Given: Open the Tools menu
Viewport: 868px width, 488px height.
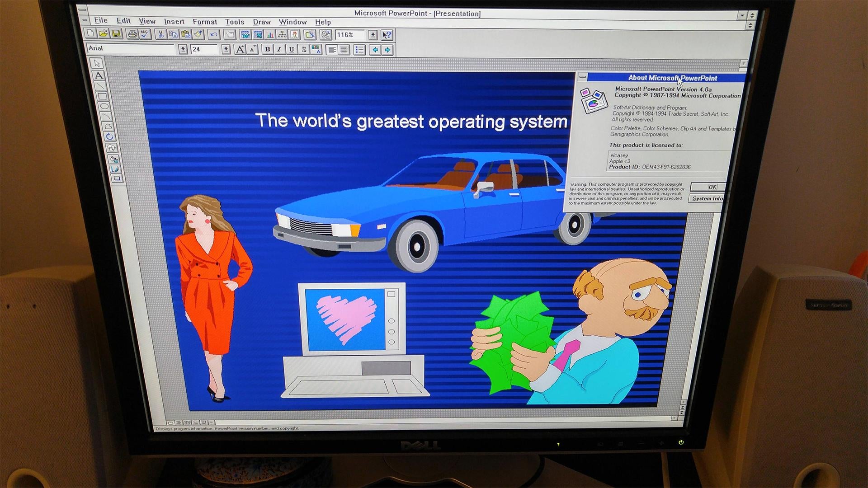Looking at the screenshot, I should click(x=235, y=22).
